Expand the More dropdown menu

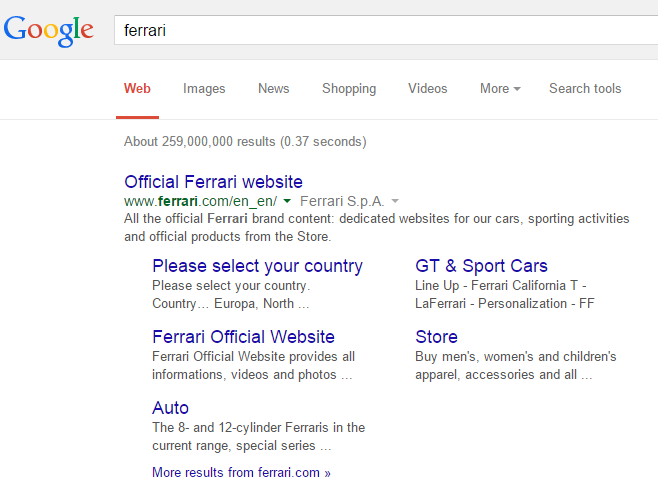(500, 89)
